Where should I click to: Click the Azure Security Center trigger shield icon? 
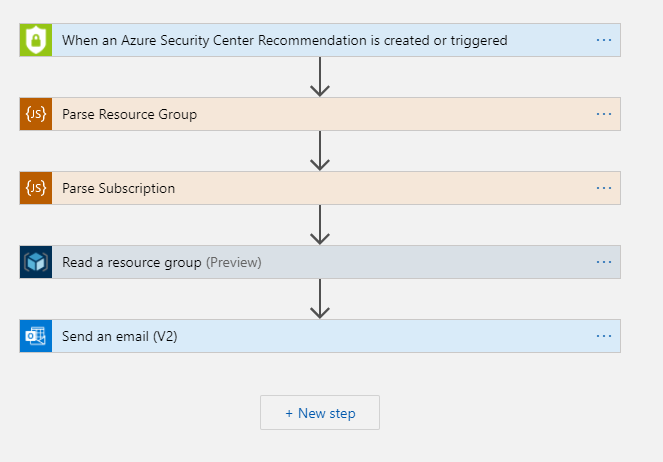click(36, 40)
